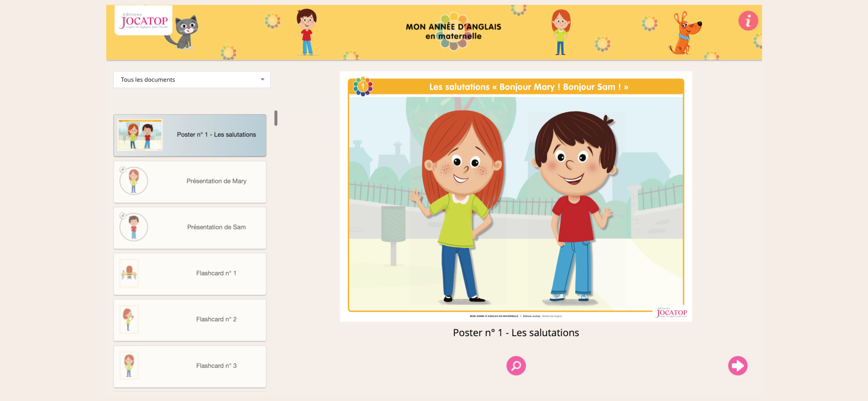Click the Mon année d'anglais title

453,31
